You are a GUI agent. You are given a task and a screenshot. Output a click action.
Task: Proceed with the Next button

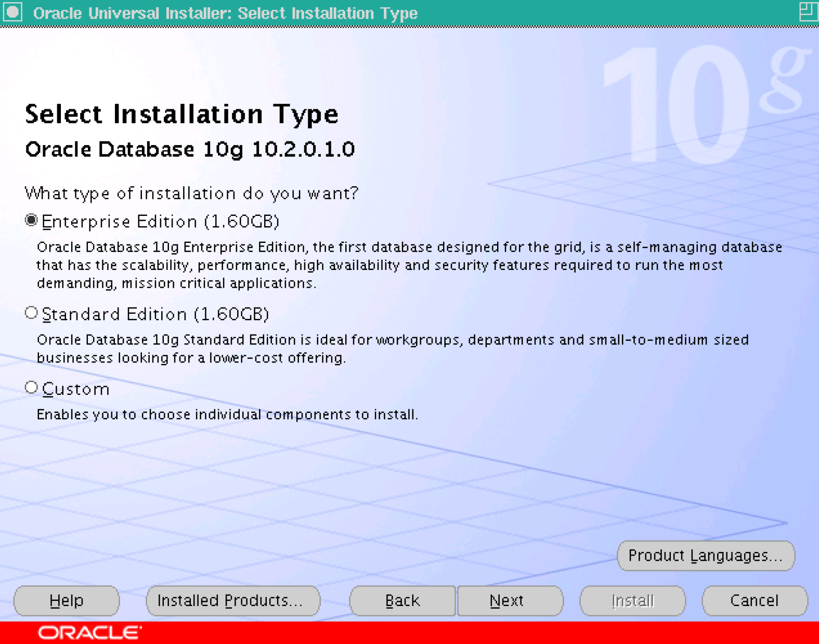(x=510, y=601)
